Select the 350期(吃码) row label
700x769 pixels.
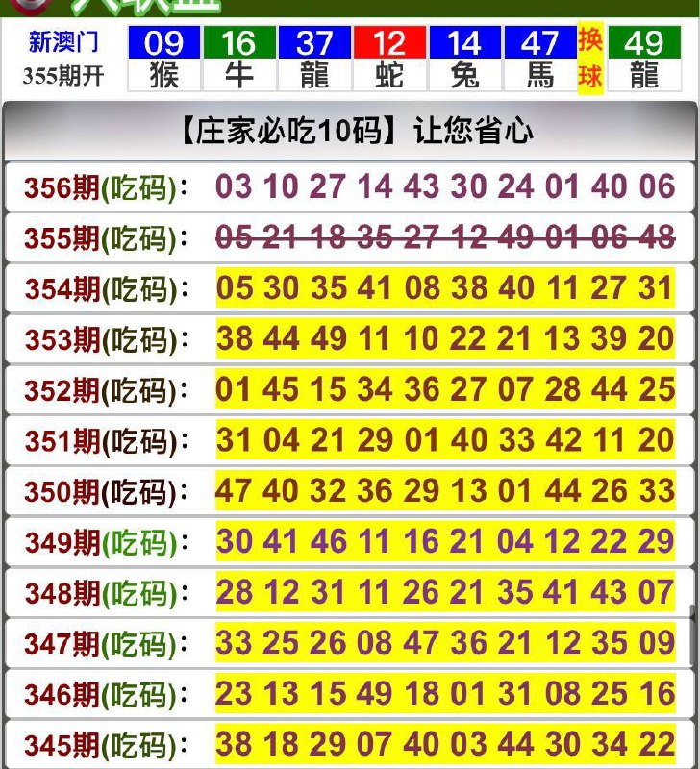[106, 492]
